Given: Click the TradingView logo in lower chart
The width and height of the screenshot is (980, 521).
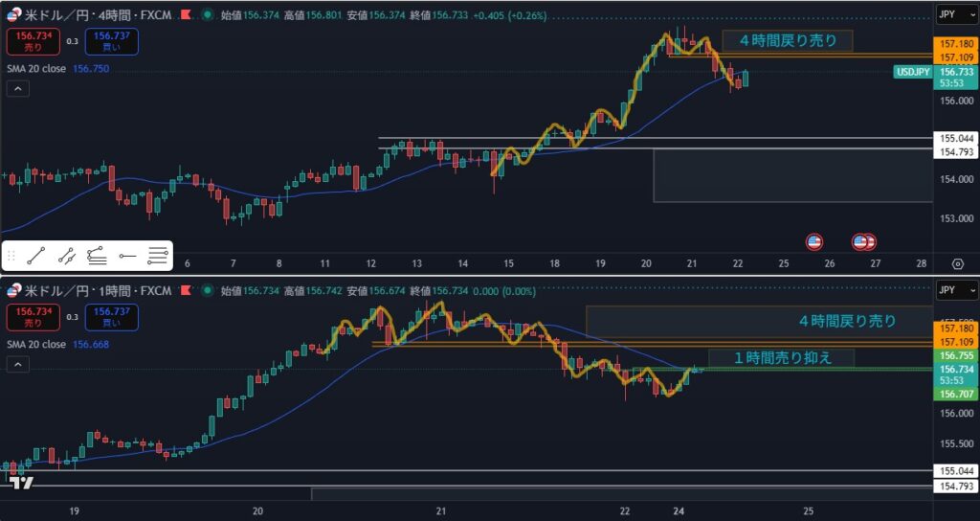Looking at the screenshot, I should [22, 483].
